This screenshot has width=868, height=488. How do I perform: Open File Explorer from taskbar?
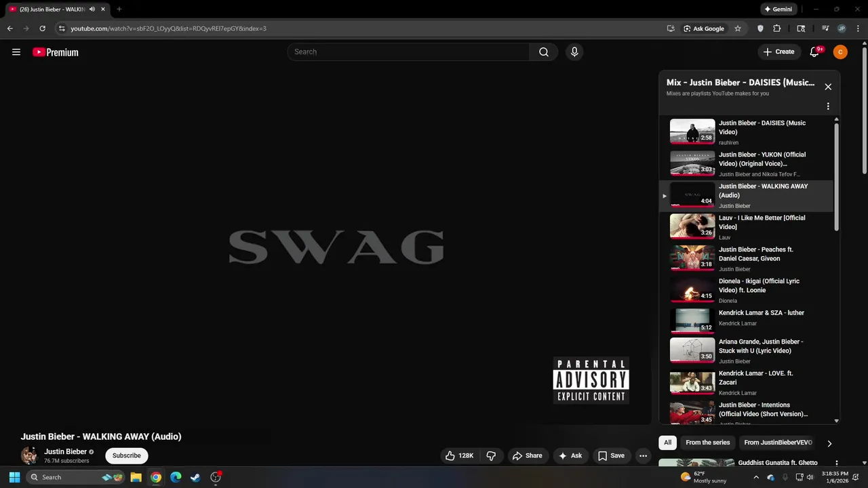(136, 477)
